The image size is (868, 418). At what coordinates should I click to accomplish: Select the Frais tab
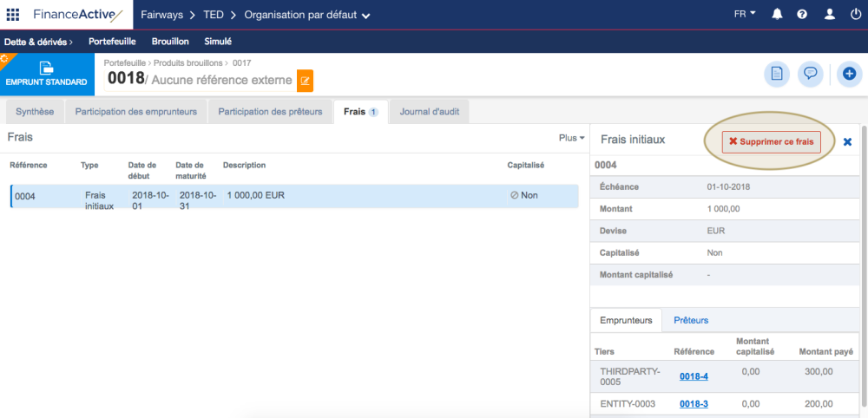coord(360,112)
